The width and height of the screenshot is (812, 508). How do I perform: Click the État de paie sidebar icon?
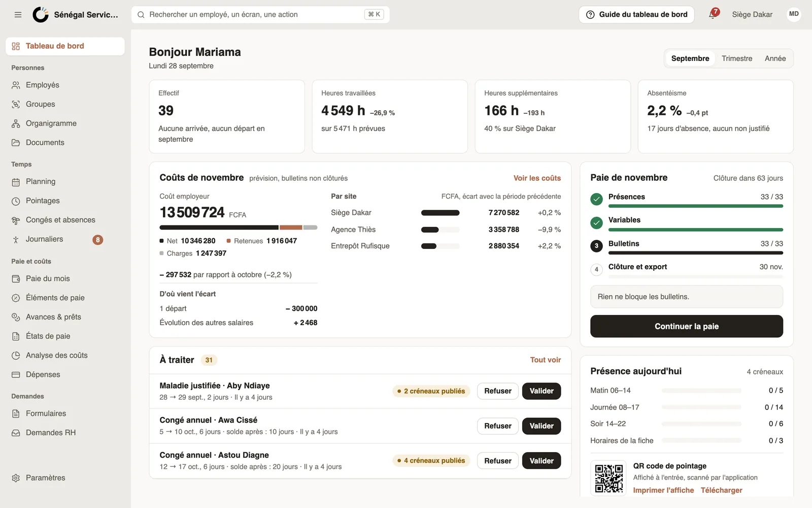pyautogui.click(x=16, y=336)
